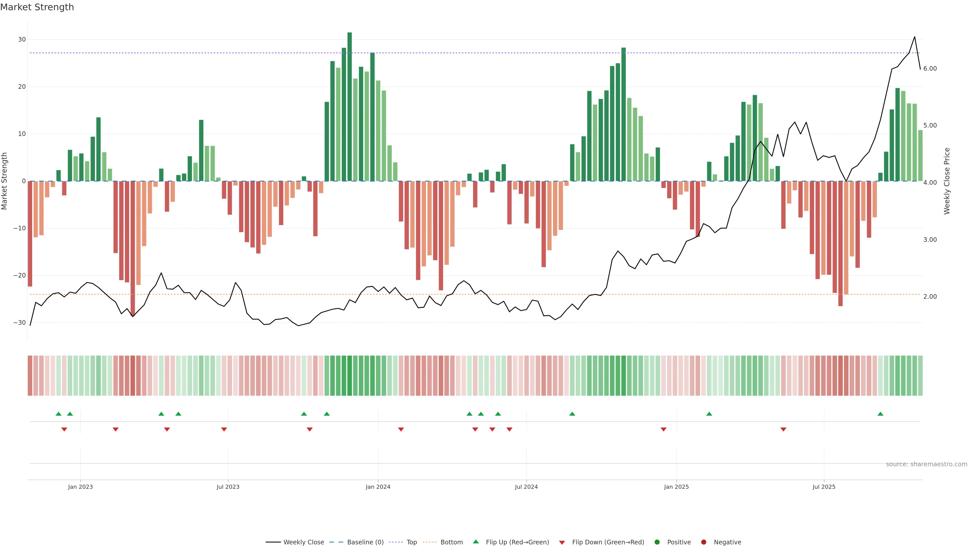Click the first red flip-down triangle marker

click(x=64, y=429)
